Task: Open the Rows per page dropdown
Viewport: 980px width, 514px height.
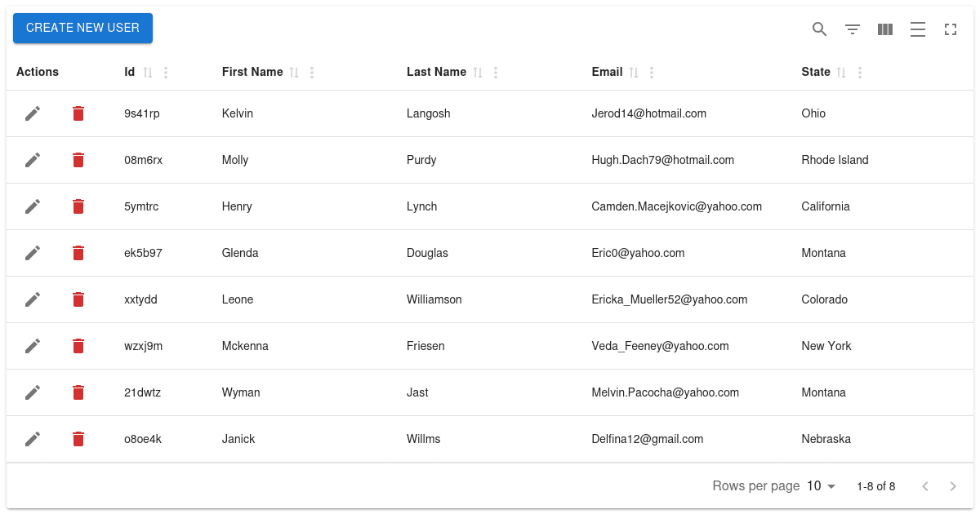Action: click(x=820, y=485)
